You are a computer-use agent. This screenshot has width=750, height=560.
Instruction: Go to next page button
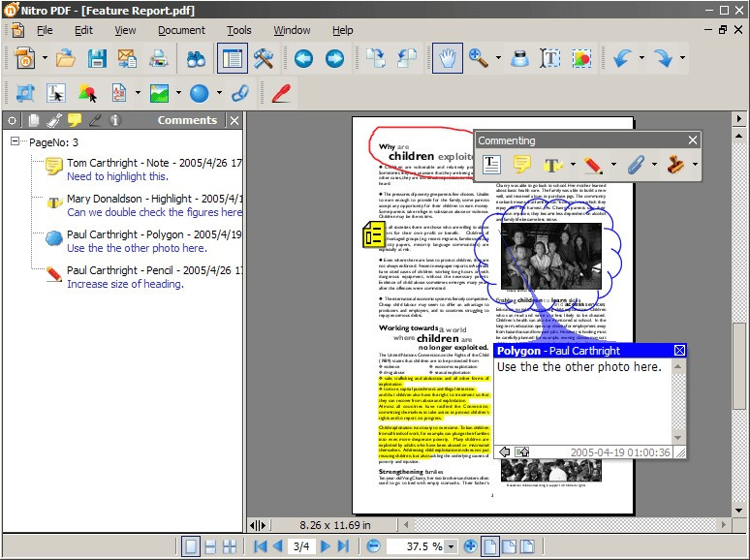(x=326, y=546)
